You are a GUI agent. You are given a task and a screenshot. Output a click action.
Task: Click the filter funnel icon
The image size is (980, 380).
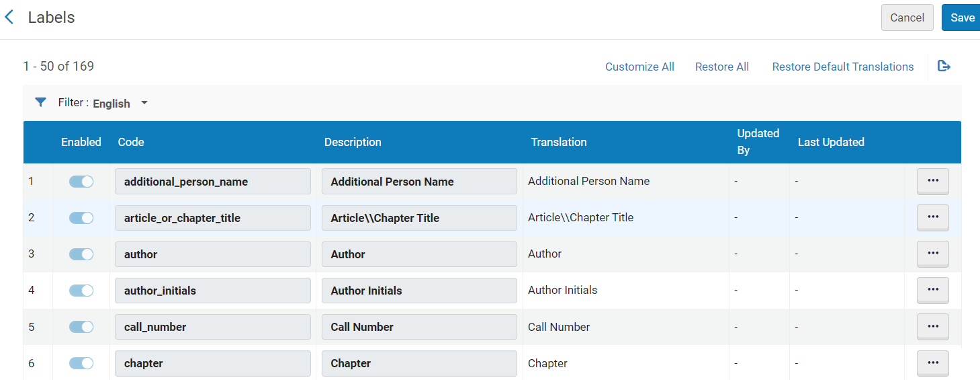tap(41, 103)
